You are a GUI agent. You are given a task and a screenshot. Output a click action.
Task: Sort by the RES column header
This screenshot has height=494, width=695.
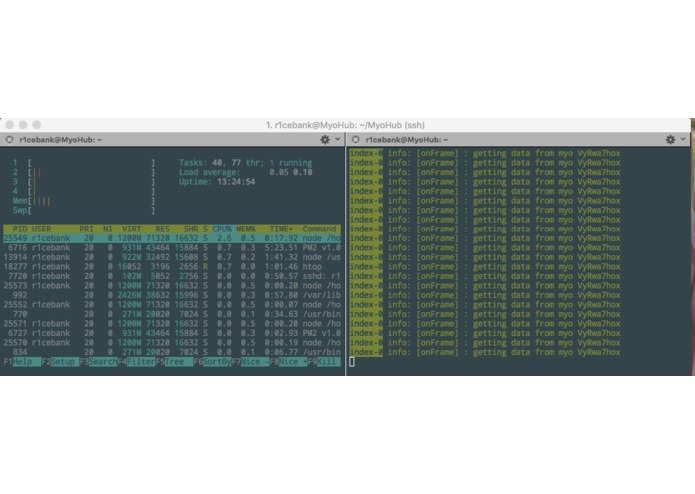coord(162,229)
